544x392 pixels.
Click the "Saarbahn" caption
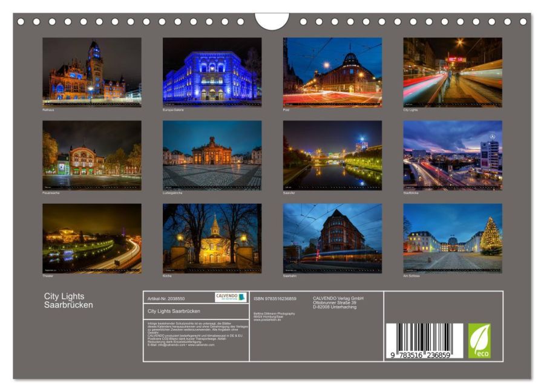tap(290, 276)
